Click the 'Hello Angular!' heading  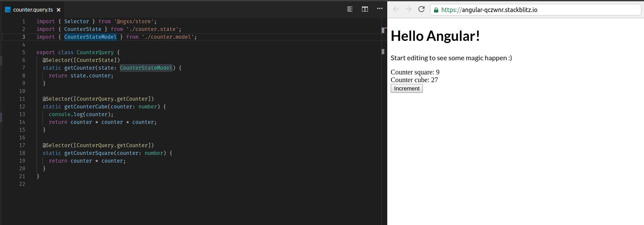(435, 36)
